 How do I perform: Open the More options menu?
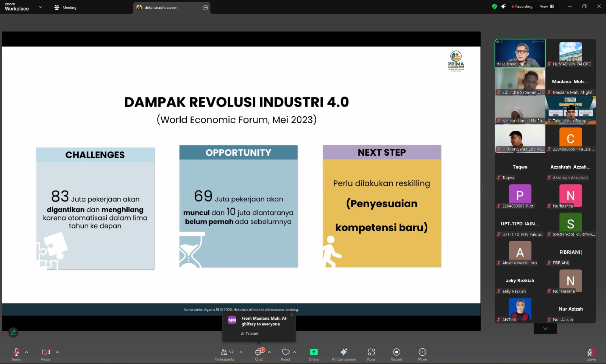click(422, 354)
